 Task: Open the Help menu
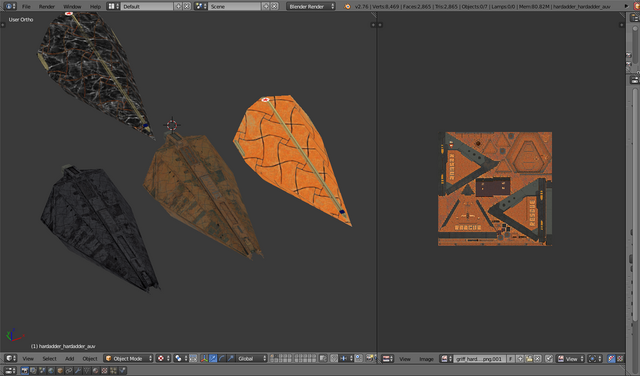[95, 7]
